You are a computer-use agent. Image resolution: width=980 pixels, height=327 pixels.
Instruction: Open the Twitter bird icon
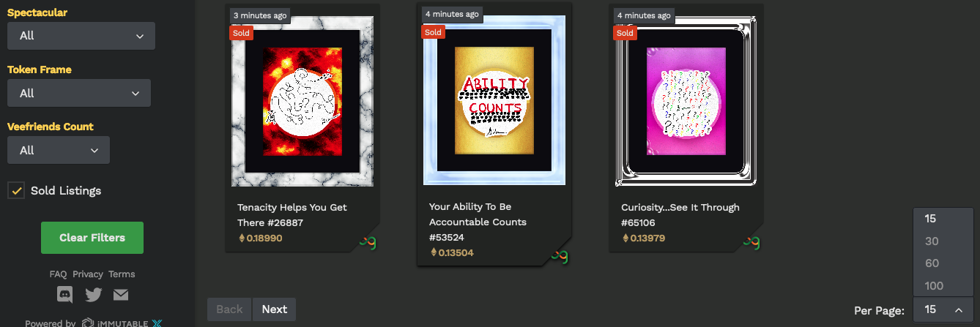[x=93, y=295]
